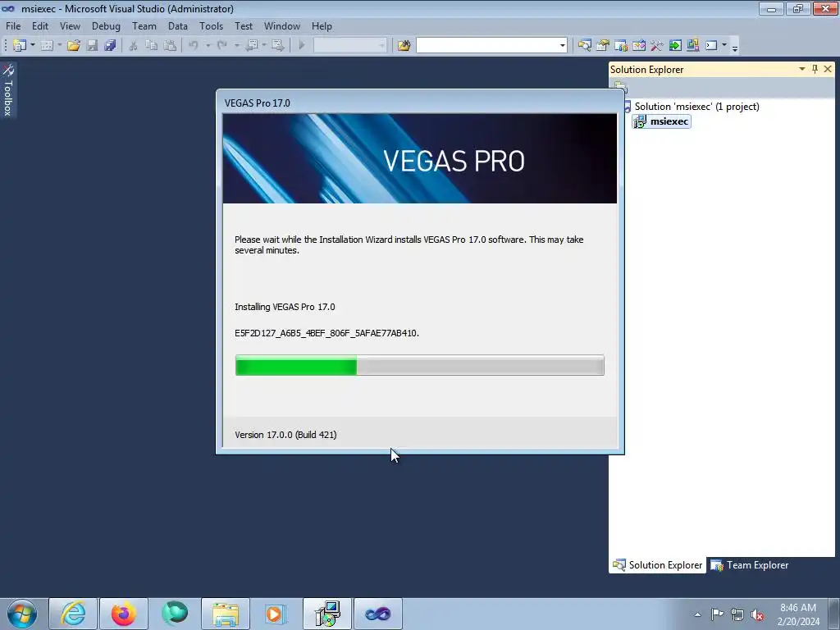Open the Solution Configurations combo box
This screenshot has width=840, height=630.
tap(349, 46)
